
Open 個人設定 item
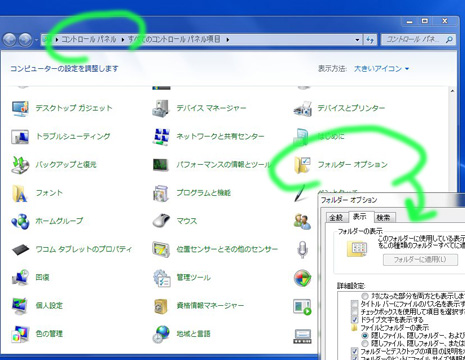pos(37,305)
